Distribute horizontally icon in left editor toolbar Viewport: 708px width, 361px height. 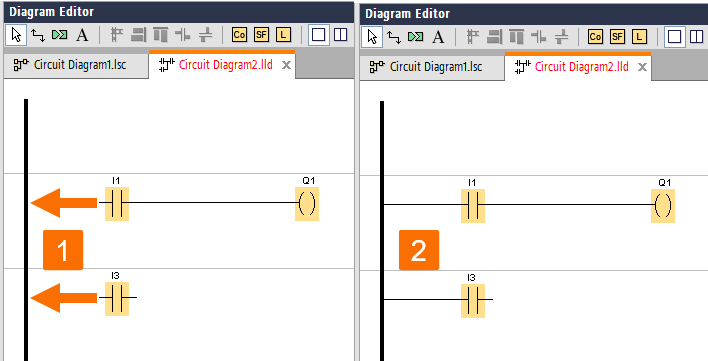click(x=183, y=35)
